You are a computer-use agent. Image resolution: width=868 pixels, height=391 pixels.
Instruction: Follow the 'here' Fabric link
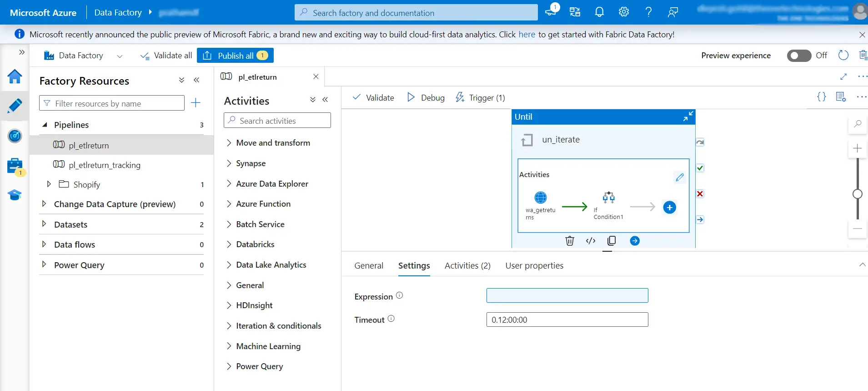527,34
